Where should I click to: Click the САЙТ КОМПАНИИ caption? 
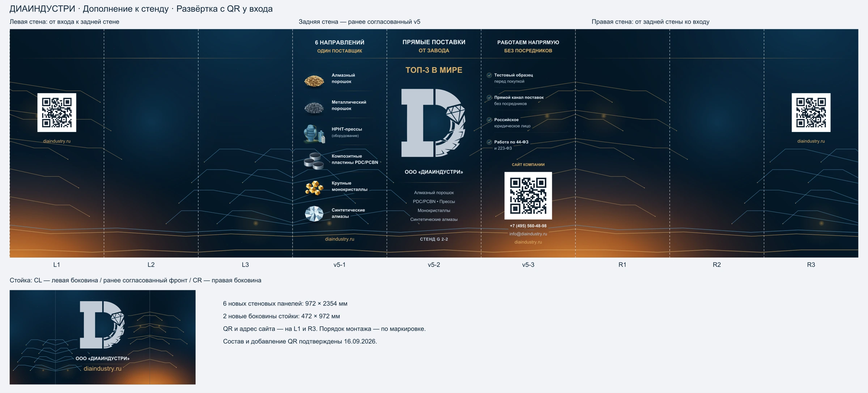[528, 165]
